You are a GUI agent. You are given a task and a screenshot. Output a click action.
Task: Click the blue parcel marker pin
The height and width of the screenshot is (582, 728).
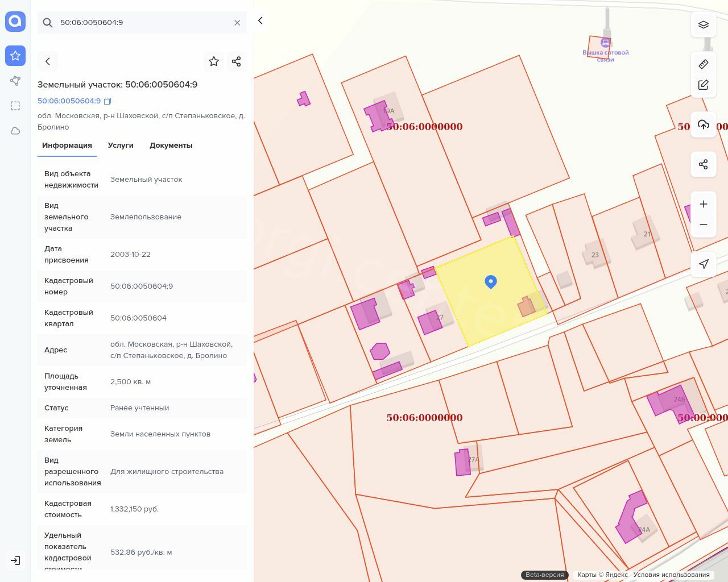pos(491,281)
